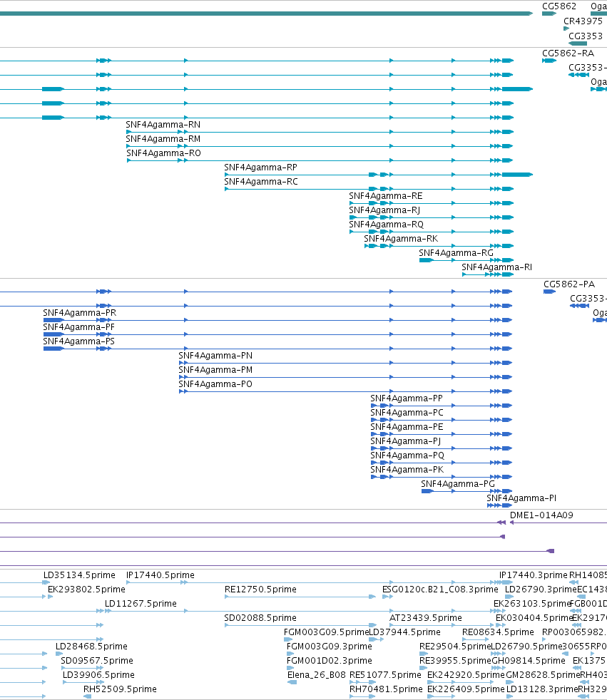This screenshot has width=607, height=700.
Task: Open EST RH52509.5prime
Action: click(120, 690)
